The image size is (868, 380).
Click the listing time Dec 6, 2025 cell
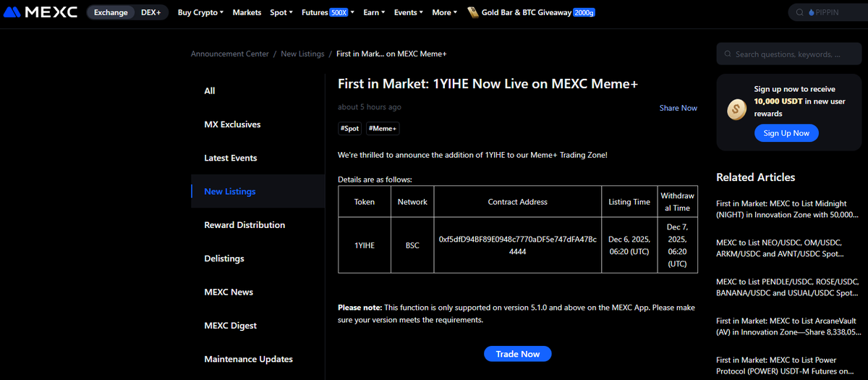(629, 245)
